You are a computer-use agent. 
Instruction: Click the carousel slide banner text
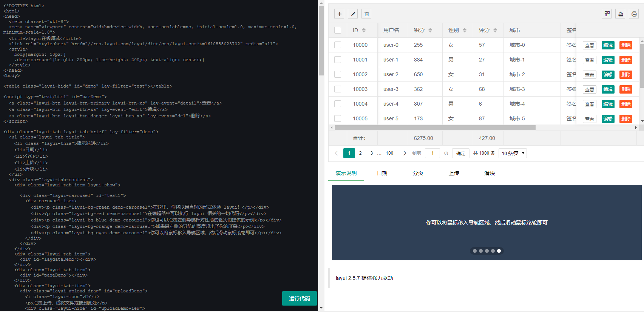coord(487,223)
